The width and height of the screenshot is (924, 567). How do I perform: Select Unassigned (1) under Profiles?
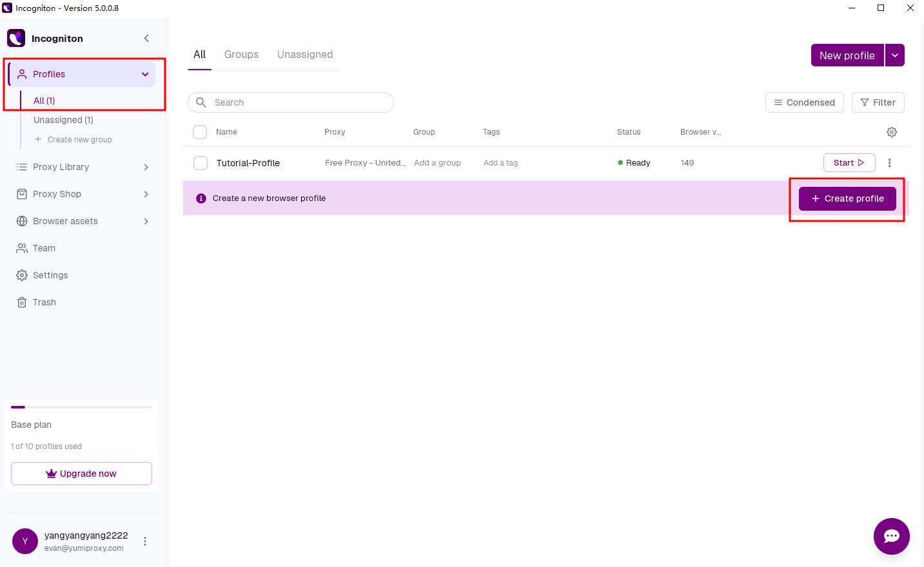point(63,120)
